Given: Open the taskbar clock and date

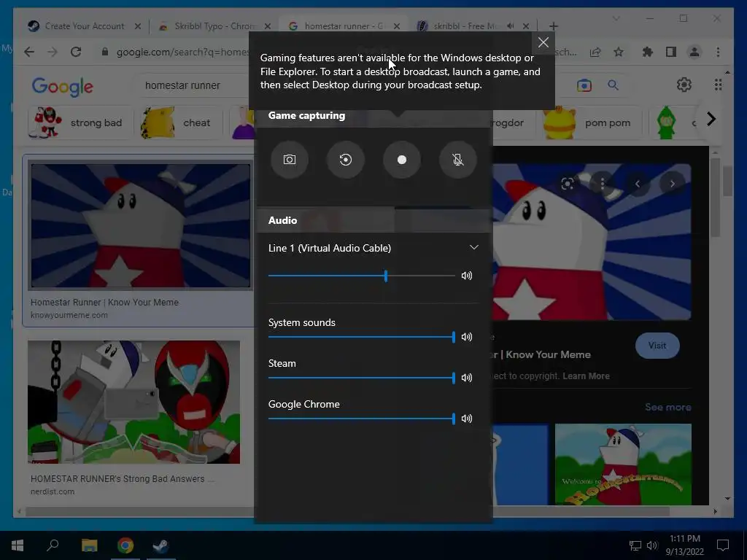Looking at the screenshot, I should pos(684,545).
